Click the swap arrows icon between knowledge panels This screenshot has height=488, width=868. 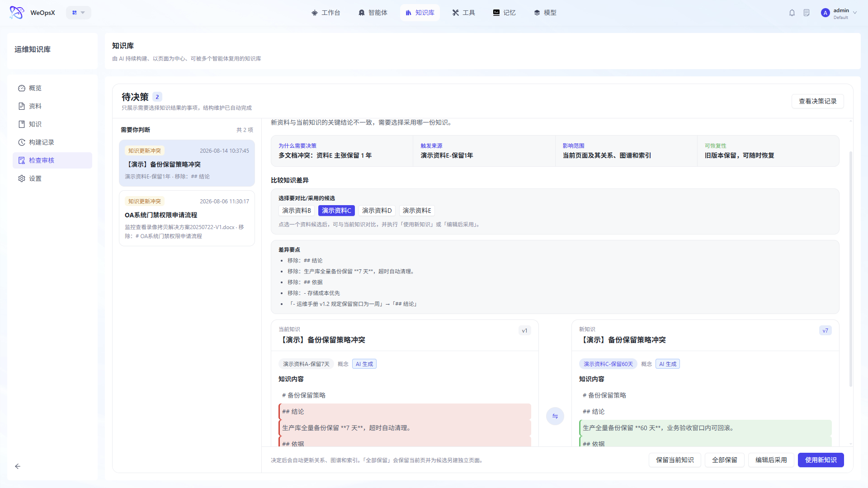pyautogui.click(x=555, y=416)
